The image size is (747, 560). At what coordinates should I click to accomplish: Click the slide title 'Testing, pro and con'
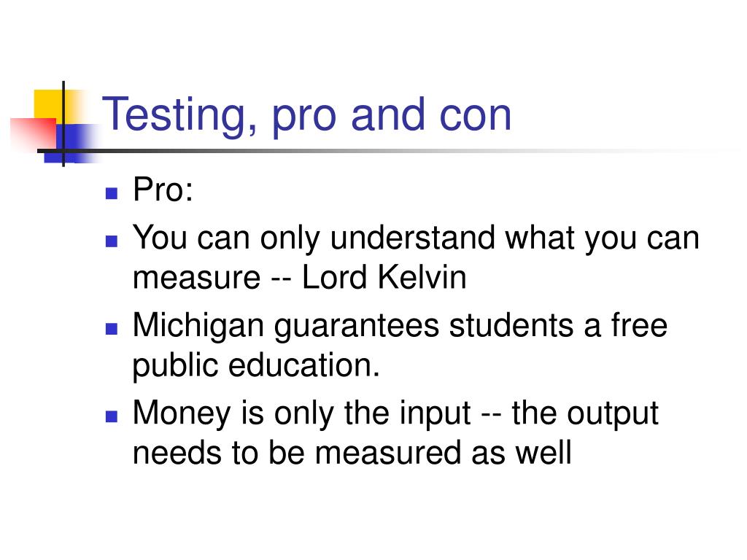306,115
